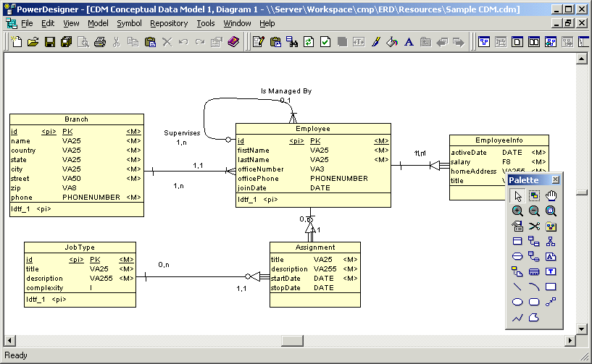Screen dimensions: 592x364
Task: Pick the Ellipse shape tool
Action: (x=517, y=302)
